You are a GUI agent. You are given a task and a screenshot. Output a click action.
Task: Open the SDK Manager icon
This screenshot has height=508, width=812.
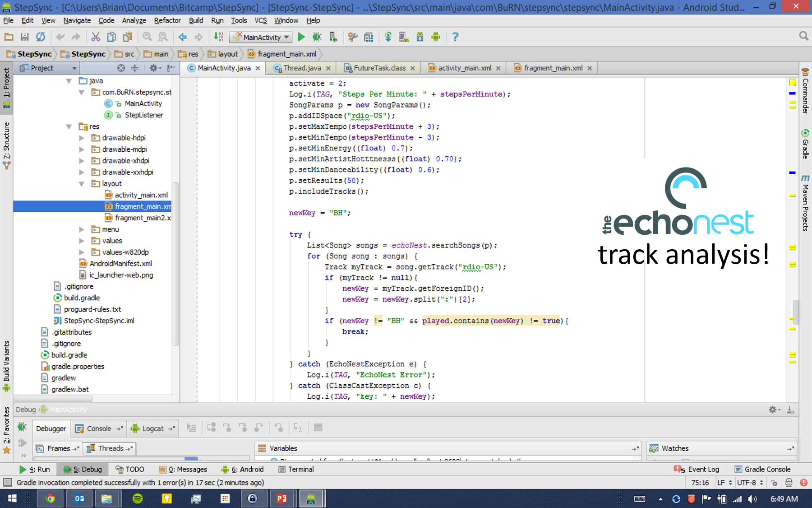coord(420,37)
